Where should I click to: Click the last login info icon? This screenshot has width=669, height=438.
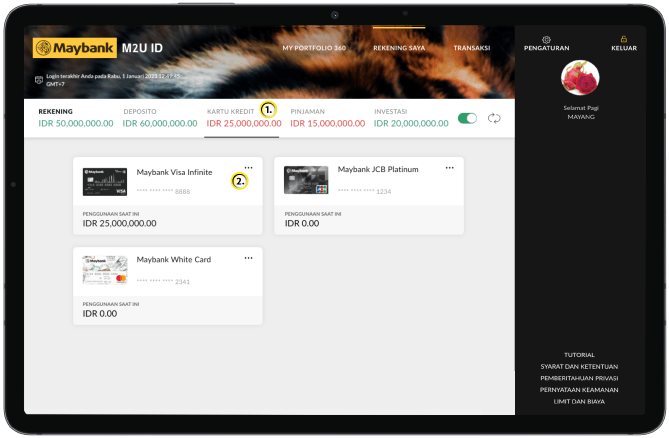point(39,78)
